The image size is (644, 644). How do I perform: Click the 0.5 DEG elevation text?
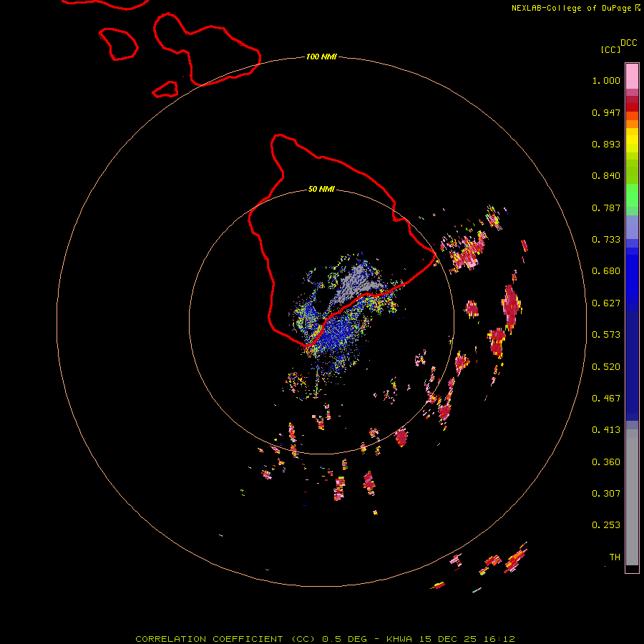tap(345, 639)
